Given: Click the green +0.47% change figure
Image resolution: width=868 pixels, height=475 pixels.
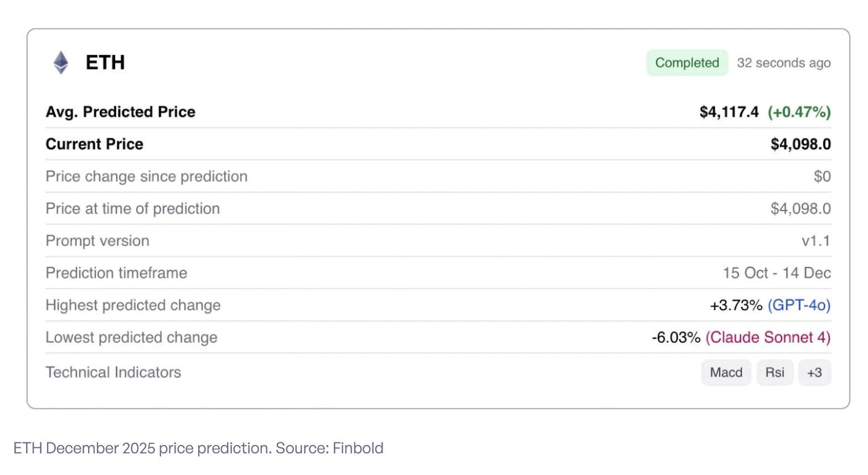Looking at the screenshot, I should click(799, 112).
